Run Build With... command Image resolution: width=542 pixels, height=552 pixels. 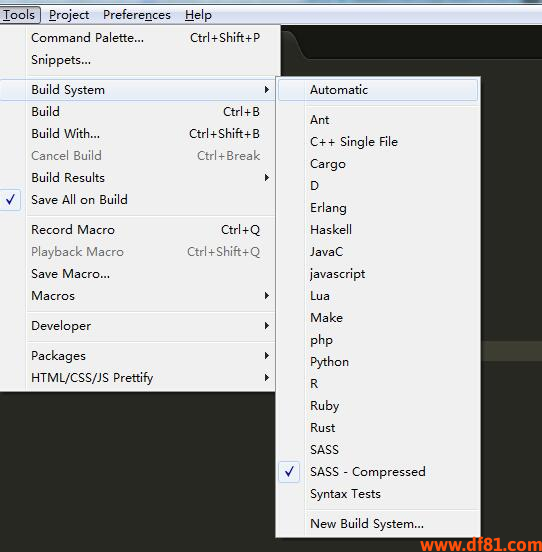coord(137,134)
